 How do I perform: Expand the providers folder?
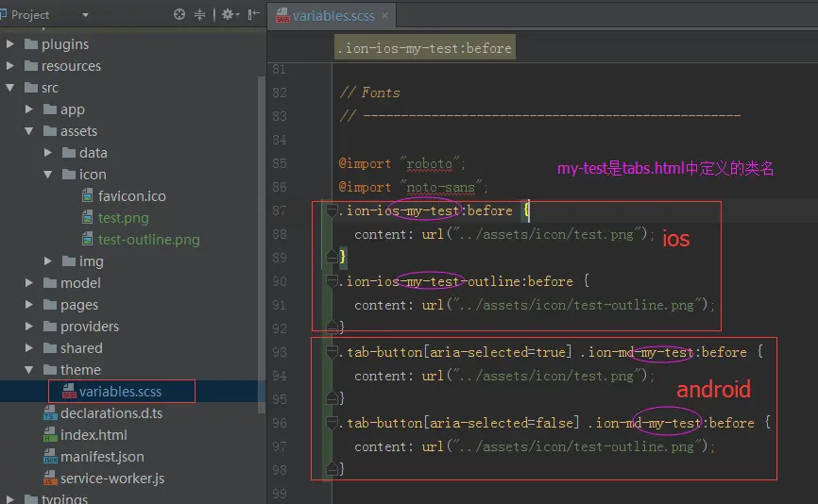point(28,327)
